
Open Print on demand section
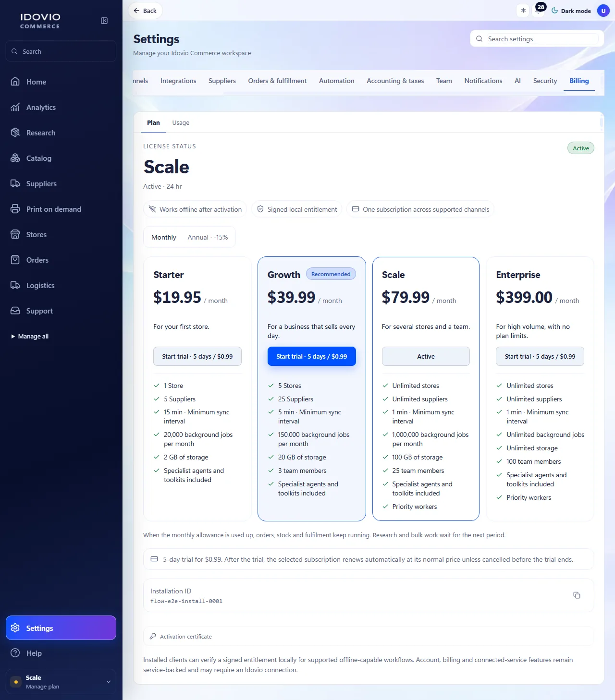61,209
